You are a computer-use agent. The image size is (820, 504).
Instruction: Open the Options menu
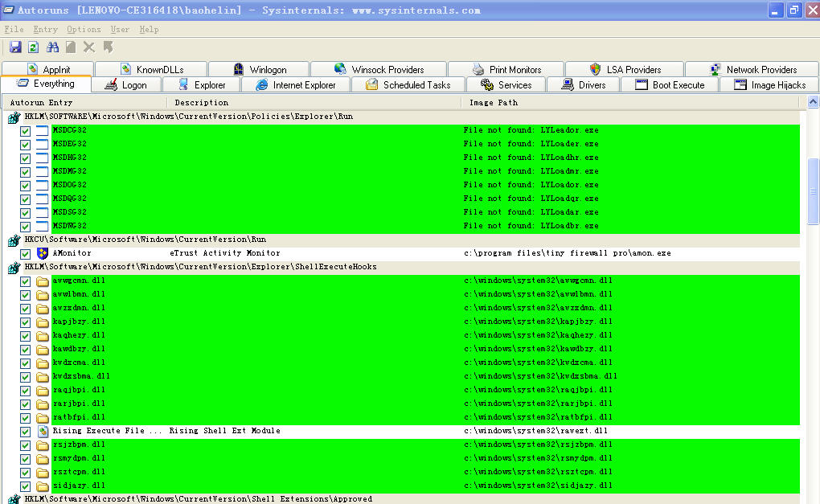tap(84, 30)
